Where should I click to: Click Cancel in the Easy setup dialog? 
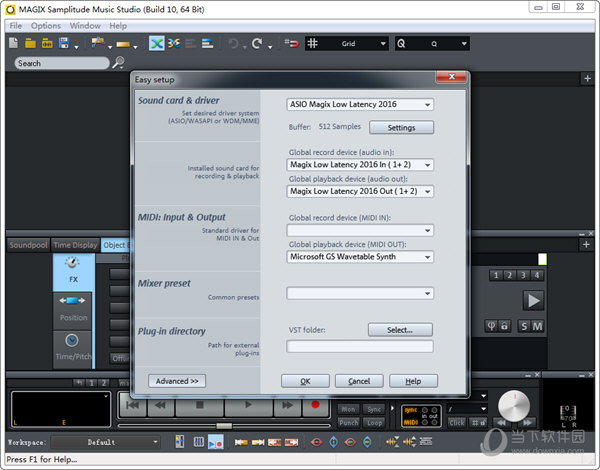point(359,381)
